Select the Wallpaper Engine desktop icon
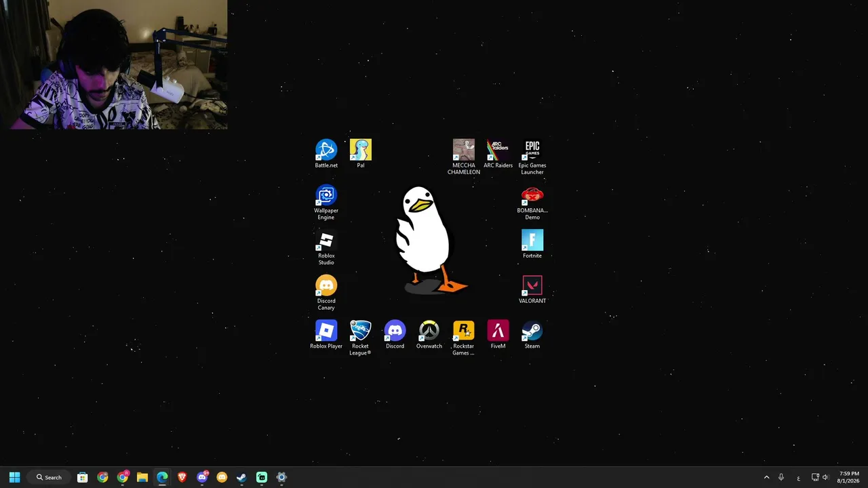This screenshot has height=488, width=868. pos(326,203)
